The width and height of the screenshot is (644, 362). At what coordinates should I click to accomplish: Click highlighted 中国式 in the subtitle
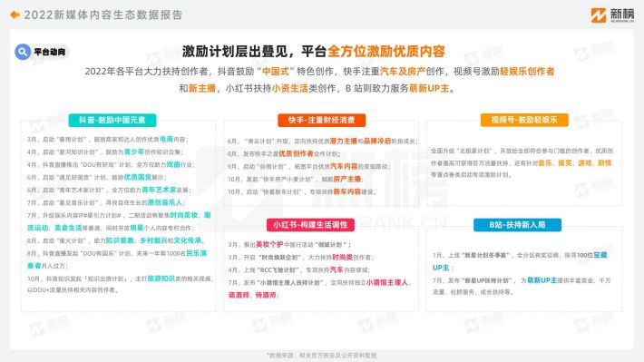click(x=276, y=72)
